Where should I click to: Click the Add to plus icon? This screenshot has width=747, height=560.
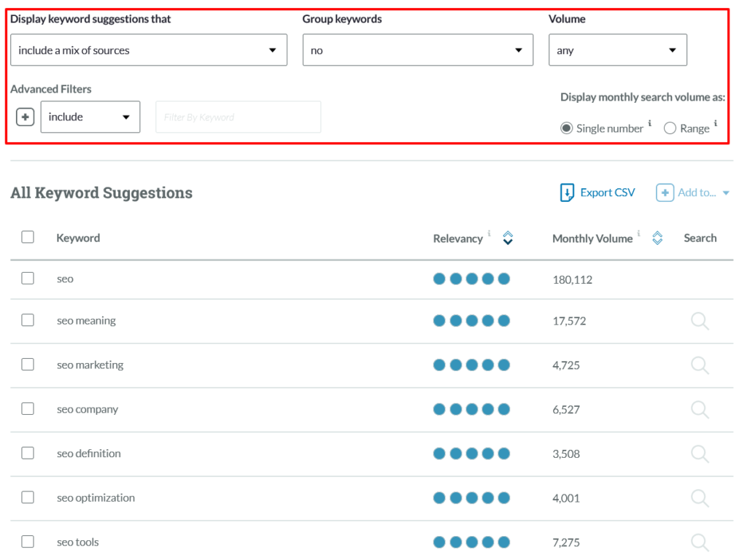[x=665, y=192]
